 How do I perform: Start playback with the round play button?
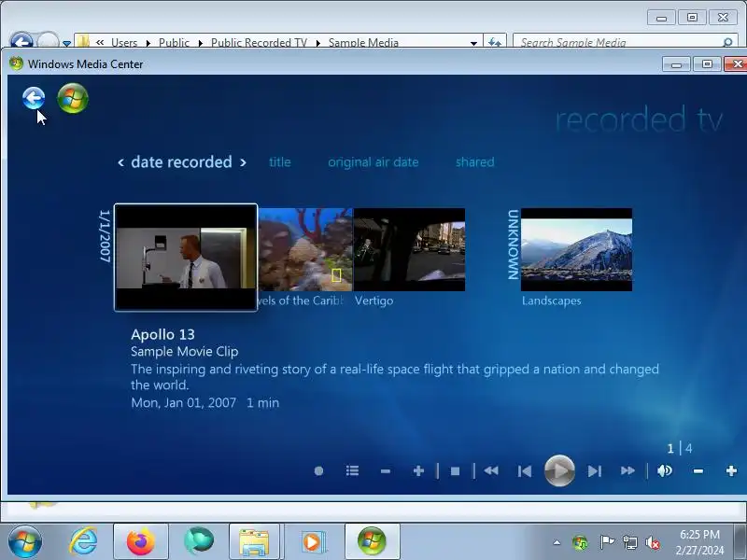(x=559, y=470)
